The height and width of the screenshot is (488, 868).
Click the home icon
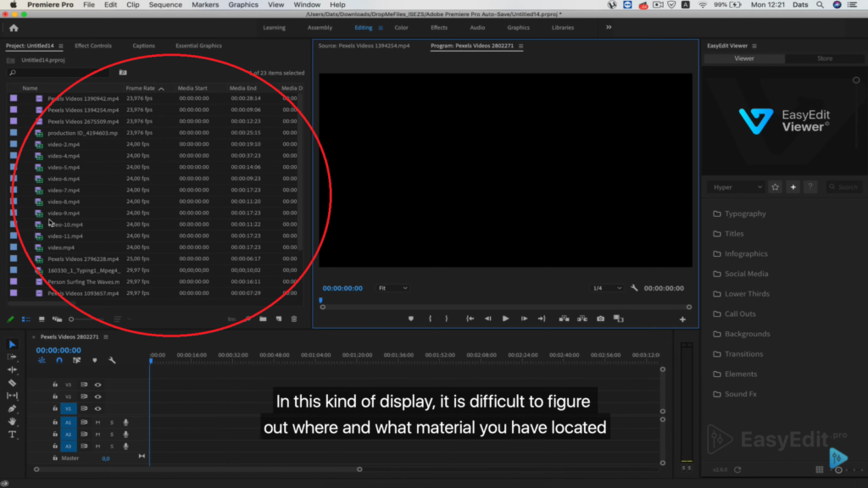coord(14,28)
